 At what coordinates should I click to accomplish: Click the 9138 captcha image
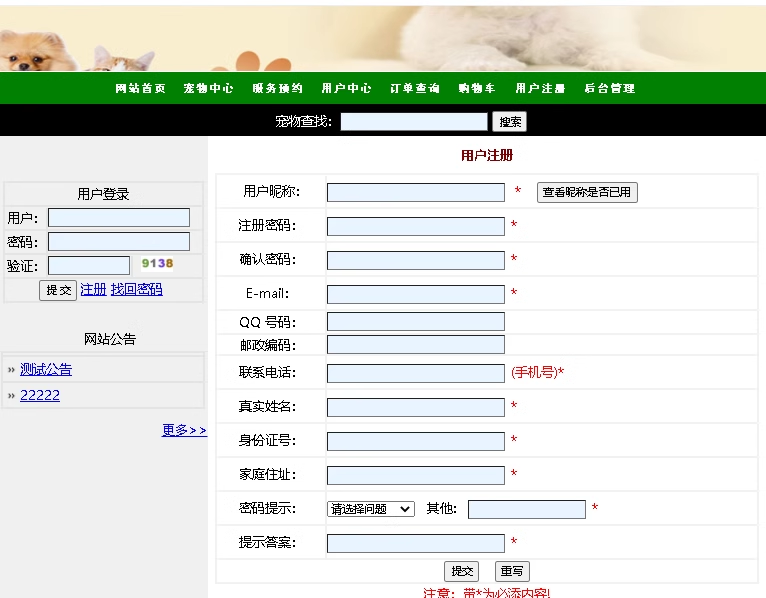click(x=157, y=263)
